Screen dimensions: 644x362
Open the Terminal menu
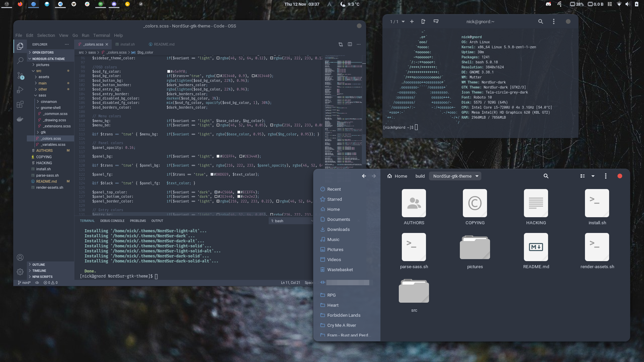(101, 35)
